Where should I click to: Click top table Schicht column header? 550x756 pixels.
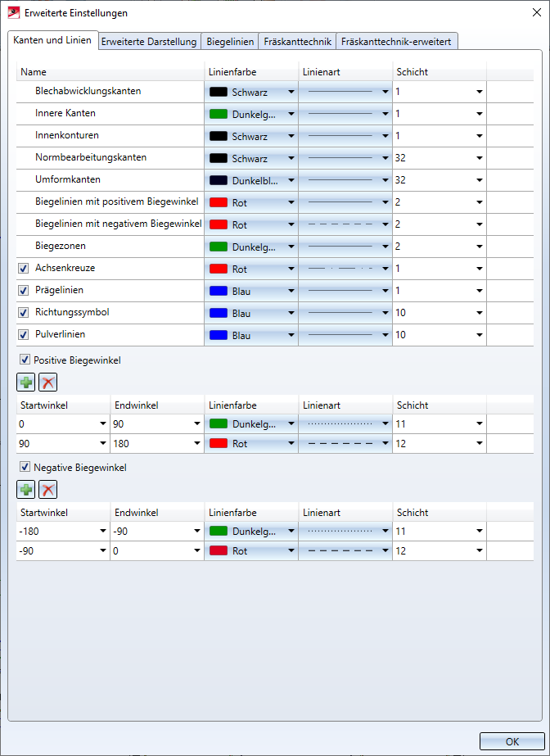coord(440,72)
